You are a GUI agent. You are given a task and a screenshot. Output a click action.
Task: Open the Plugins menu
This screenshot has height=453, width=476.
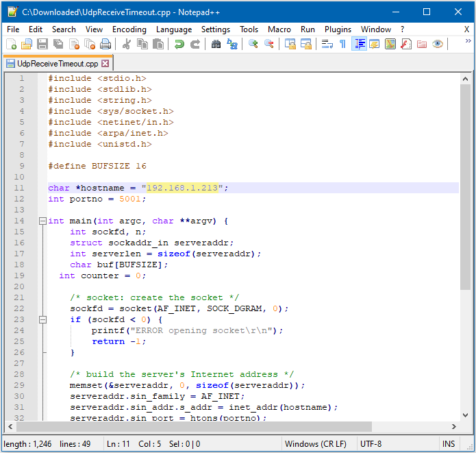(x=338, y=29)
